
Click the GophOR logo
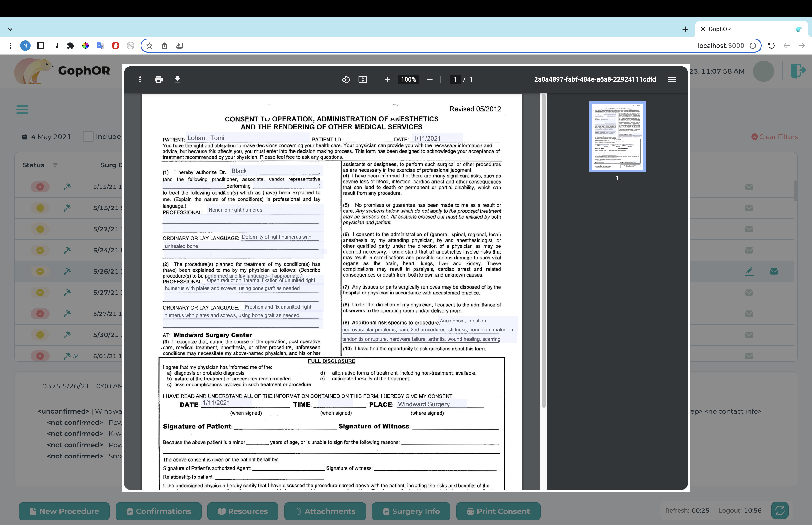click(62, 71)
